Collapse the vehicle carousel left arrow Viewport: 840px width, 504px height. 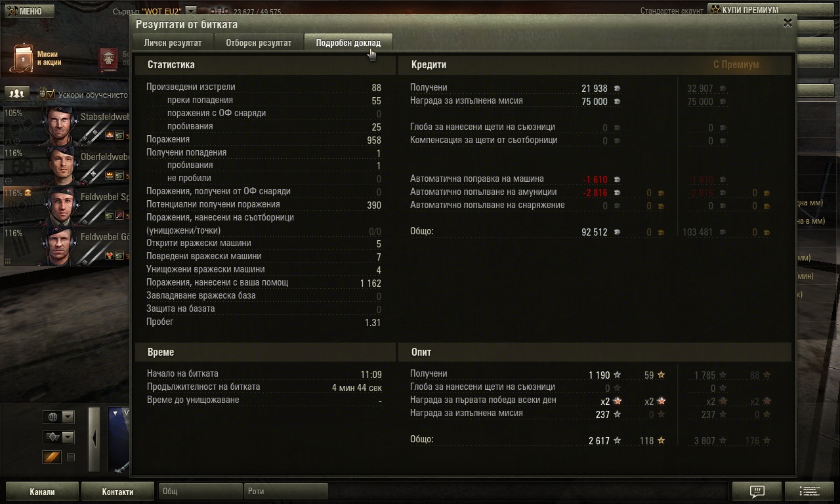click(x=94, y=439)
